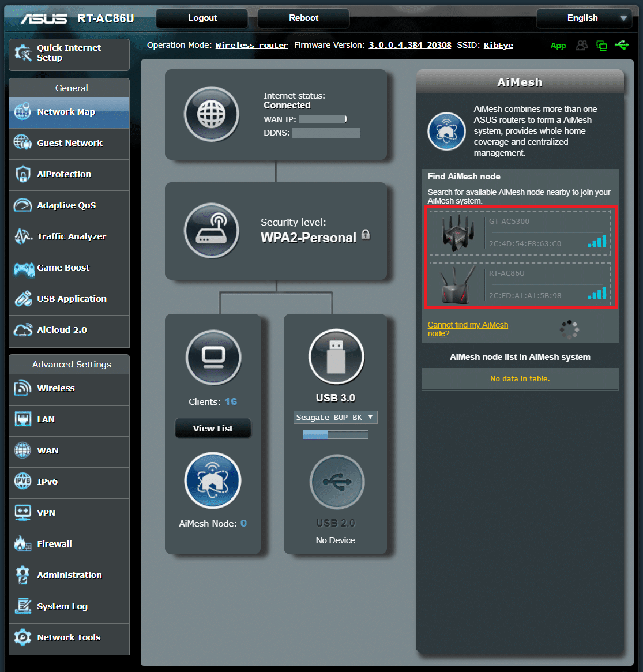Screen dimensions: 643x672
Task: Click the View List button
Action: tap(213, 428)
